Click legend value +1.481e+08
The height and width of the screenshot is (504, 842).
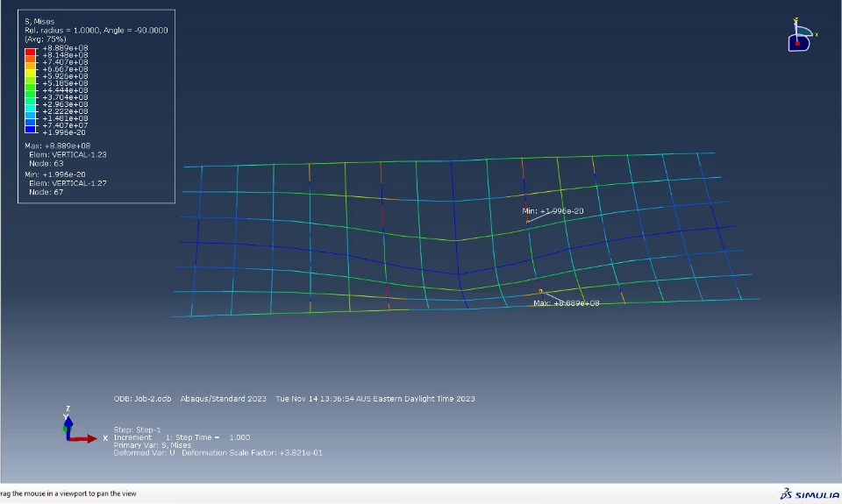pos(65,118)
